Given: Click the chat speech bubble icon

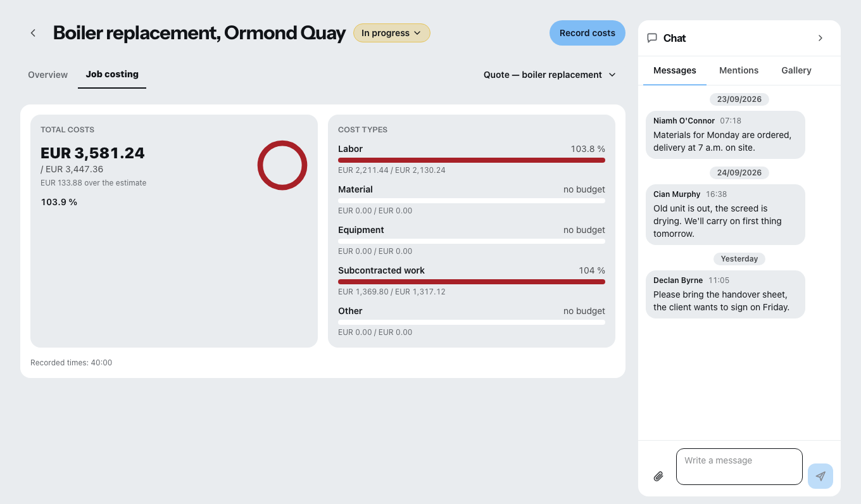Looking at the screenshot, I should point(652,38).
